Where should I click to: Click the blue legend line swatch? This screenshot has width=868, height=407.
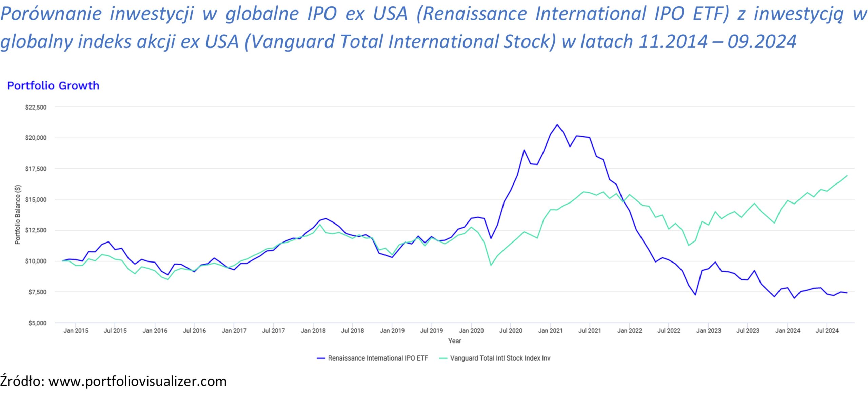(321, 358)
